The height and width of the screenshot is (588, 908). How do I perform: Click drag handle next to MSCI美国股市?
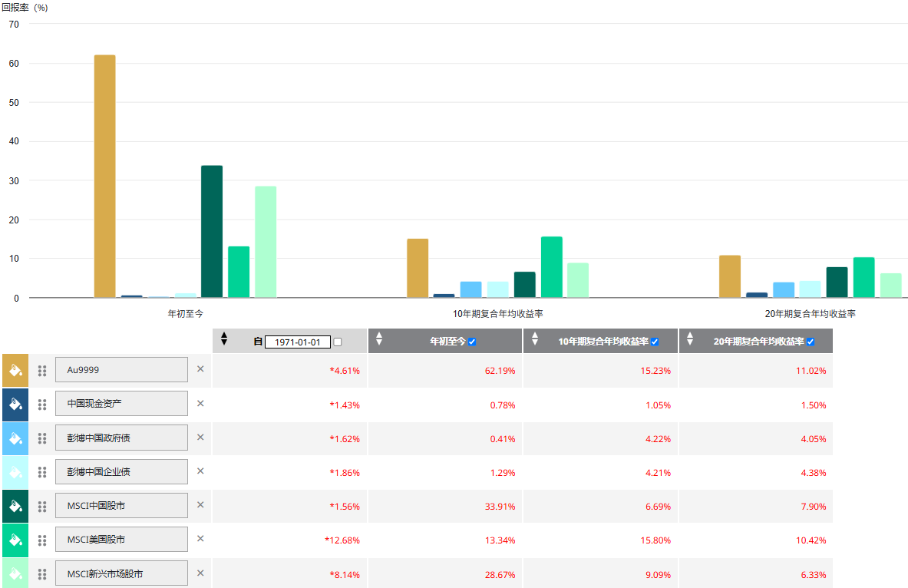42,540
